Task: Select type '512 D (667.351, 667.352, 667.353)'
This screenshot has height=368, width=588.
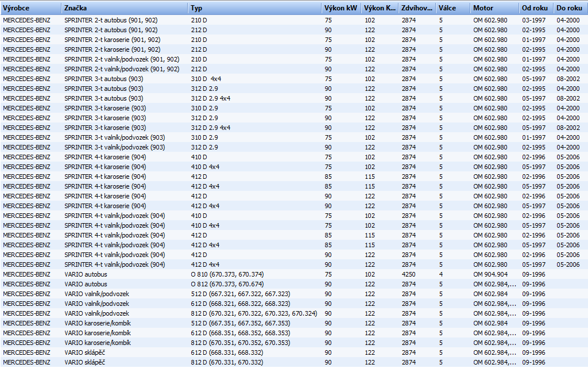Action: tap(241, 323)
